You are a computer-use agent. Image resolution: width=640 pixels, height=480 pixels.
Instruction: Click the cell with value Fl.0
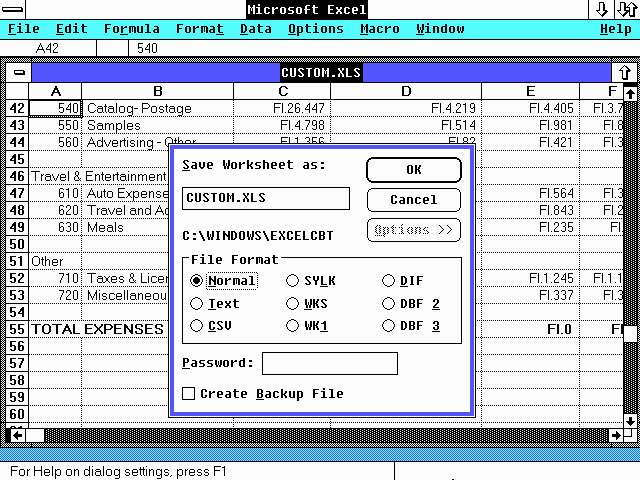coord(531,329)
